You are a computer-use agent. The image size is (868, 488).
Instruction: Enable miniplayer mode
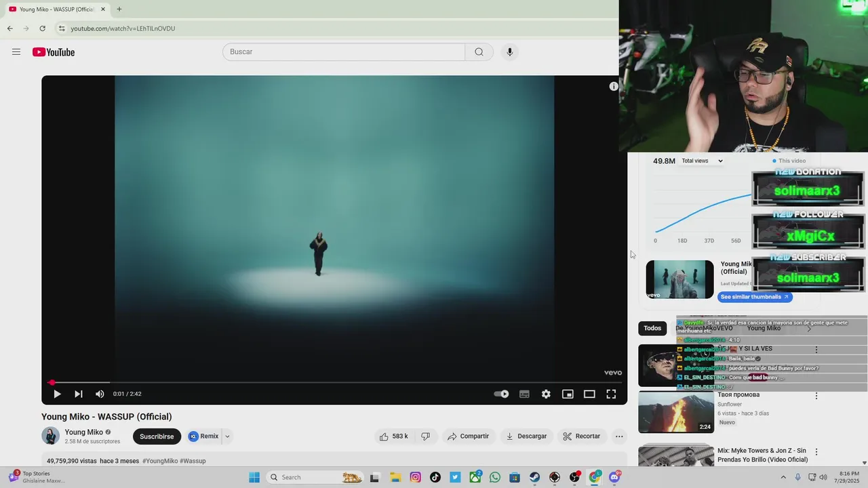coord(568,394)
